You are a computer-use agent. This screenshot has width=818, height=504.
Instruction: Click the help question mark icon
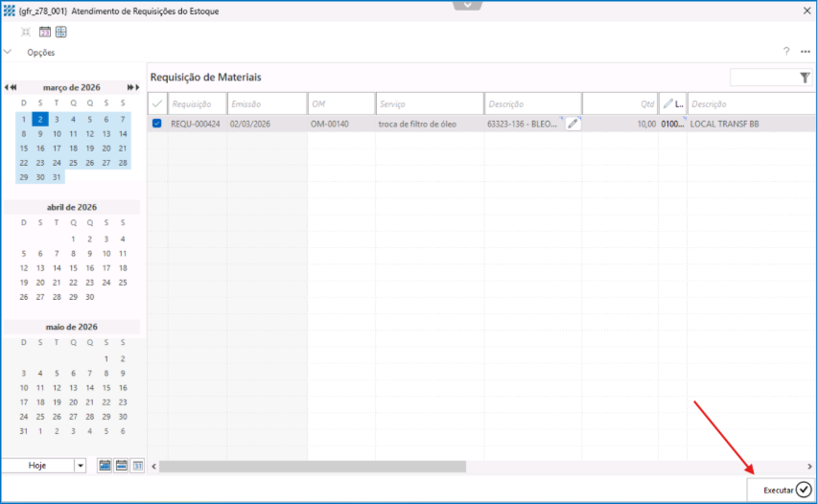[786, 52]
